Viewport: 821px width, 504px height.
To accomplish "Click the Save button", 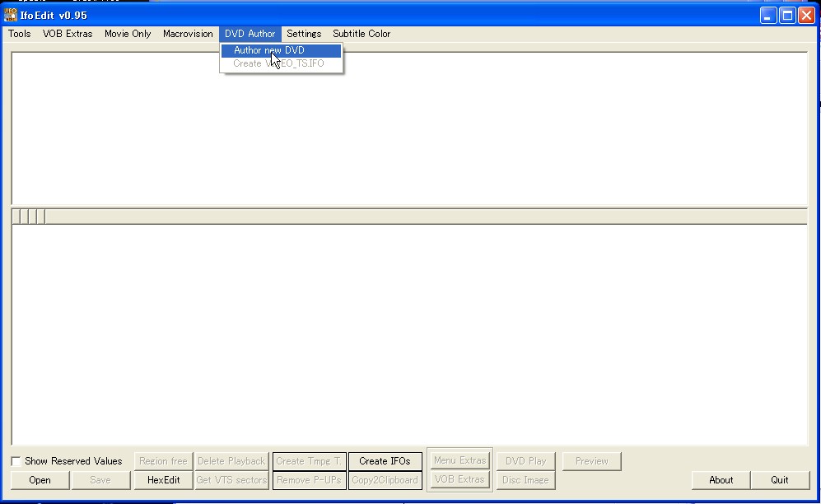I will (100, 480).
